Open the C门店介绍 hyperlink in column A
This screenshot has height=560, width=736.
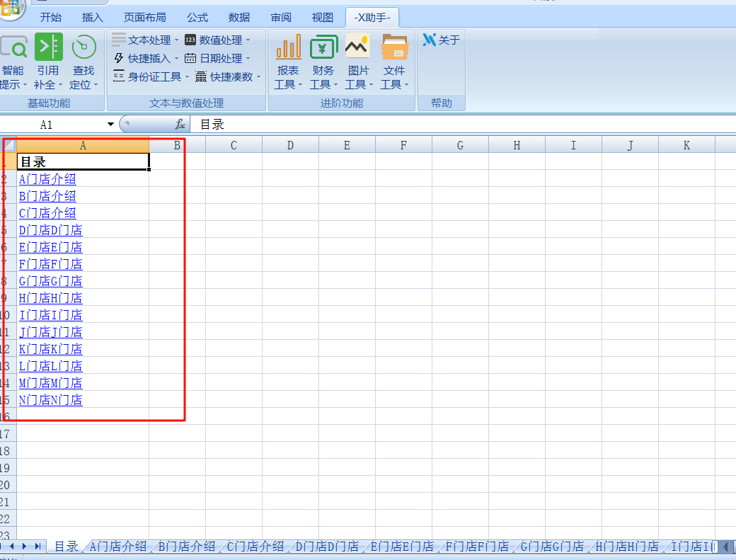(x=47, y=213)
